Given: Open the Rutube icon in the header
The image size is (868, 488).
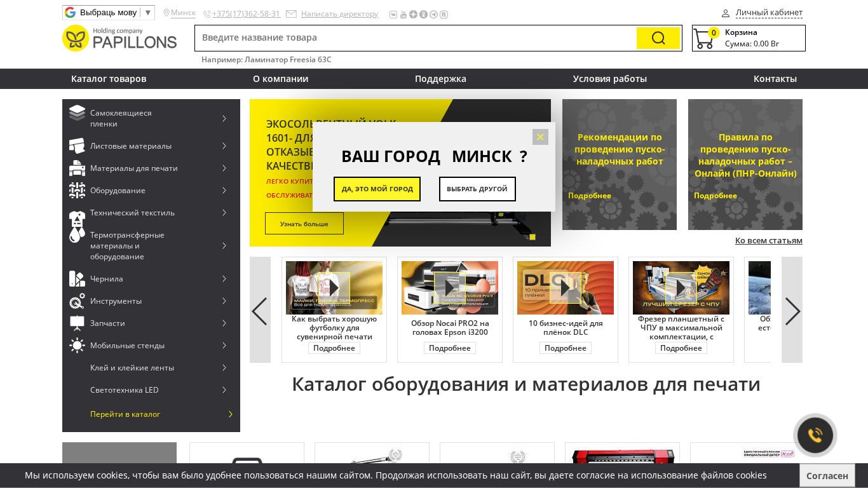Looking at the screenshot, I should point(444,15).
